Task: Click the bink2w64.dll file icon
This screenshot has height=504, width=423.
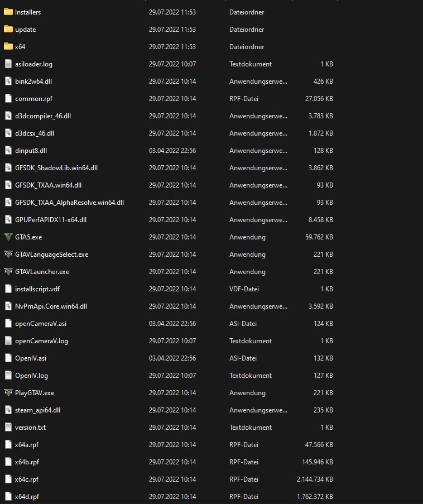Action: 8,81
